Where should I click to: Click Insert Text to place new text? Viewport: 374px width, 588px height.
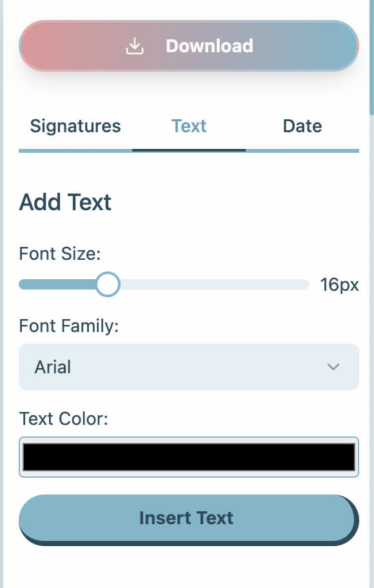[x=186, y=518]
